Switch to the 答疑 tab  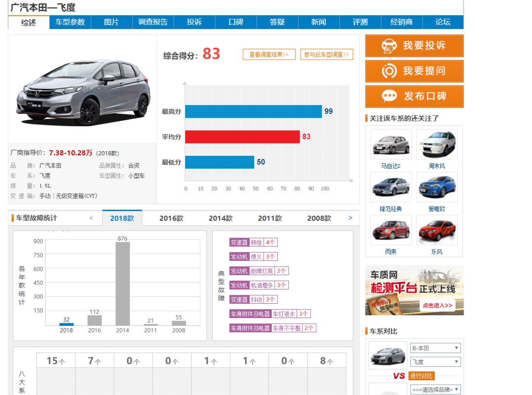[x=277, y=22]
